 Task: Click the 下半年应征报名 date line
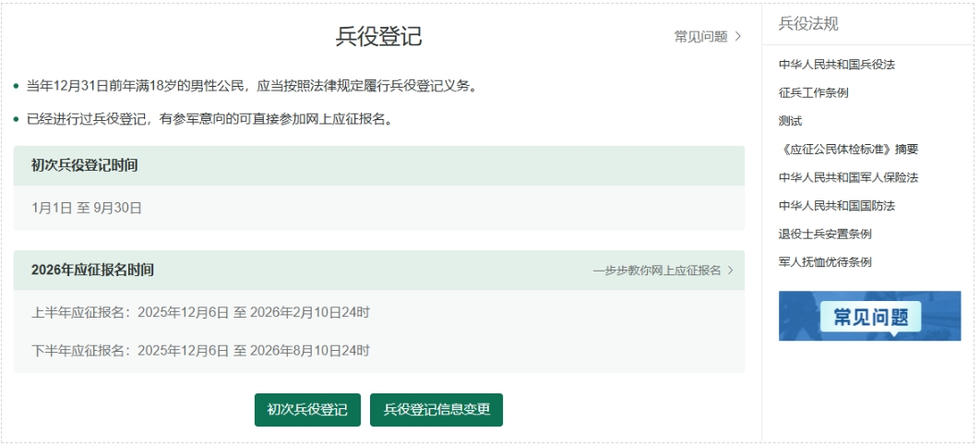pos(200,351)
